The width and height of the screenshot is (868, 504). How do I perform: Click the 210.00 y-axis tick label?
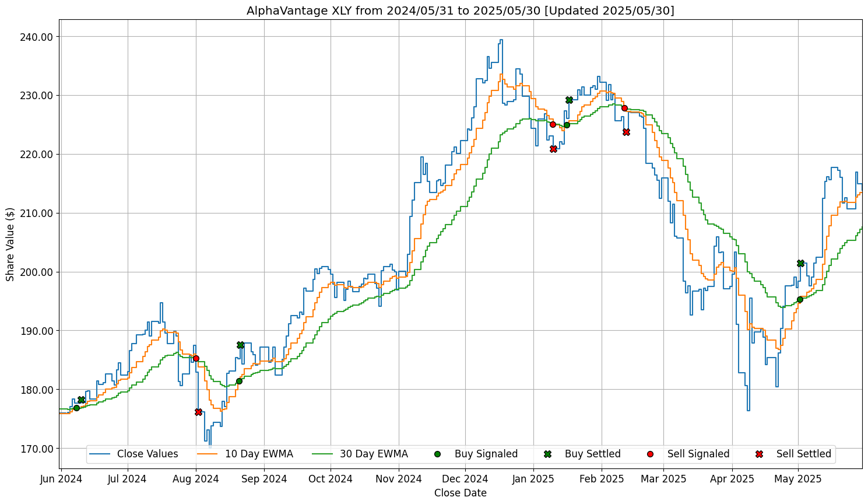click(36, 213)
